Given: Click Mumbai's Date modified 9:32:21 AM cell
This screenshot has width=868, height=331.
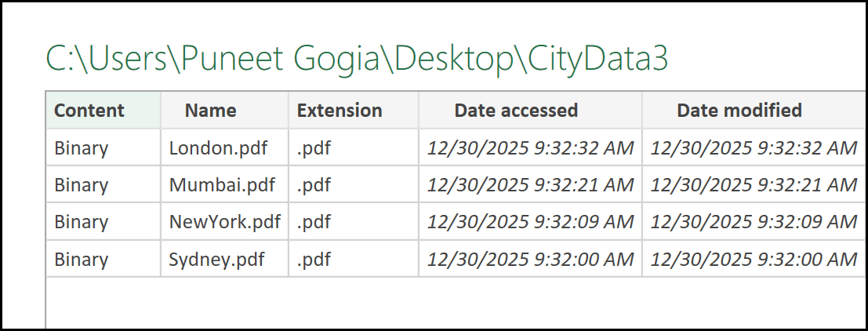Looking at the screenshot, I should (754, 185).
